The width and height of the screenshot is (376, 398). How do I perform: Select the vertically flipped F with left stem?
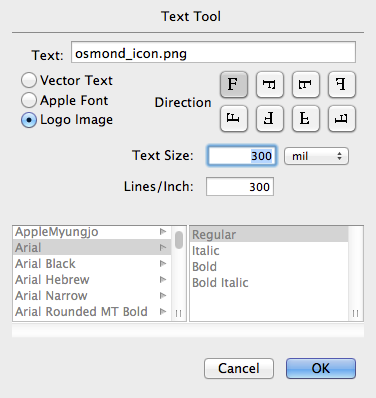click(x=306, y=118)
